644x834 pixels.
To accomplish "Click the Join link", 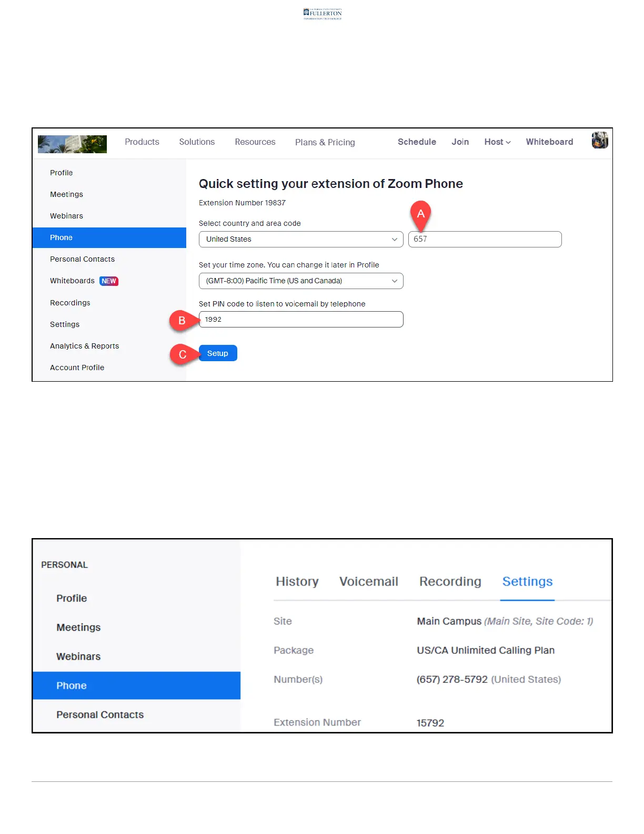I will tap(460, 142).
